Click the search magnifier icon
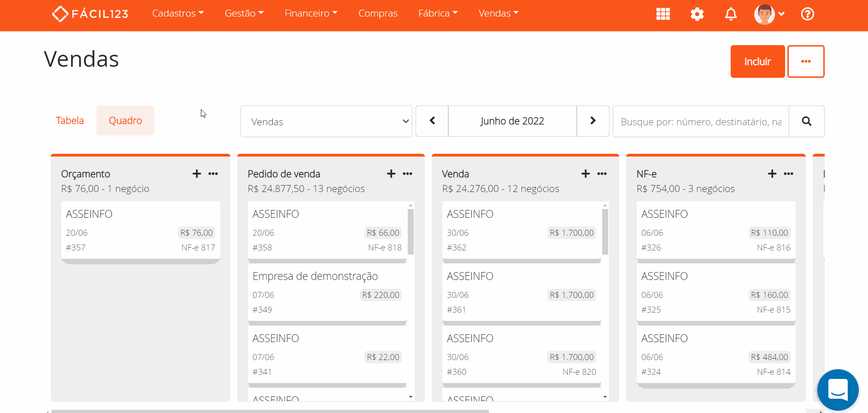868x413 pixels. [x=806, y=121]
